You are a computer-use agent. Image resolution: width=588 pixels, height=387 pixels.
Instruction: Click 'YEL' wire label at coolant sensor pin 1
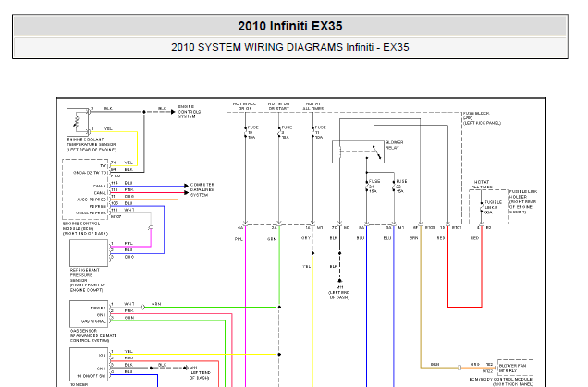108,129
